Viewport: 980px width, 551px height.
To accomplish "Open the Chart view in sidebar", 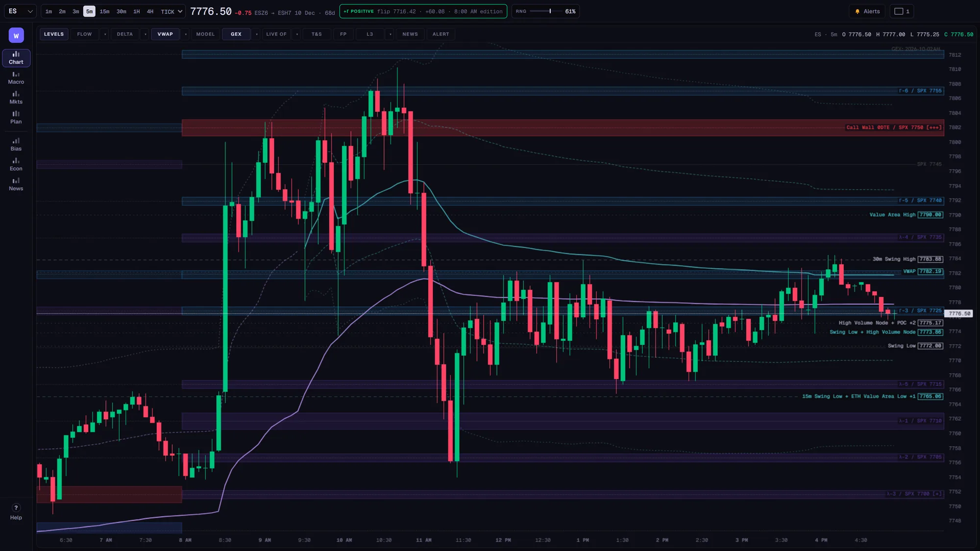I will (x=16, y=58).
